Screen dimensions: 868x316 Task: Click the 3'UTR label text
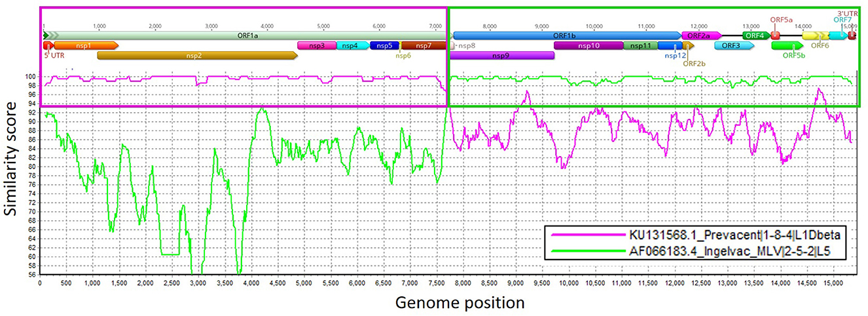click(x=848, y=12)
